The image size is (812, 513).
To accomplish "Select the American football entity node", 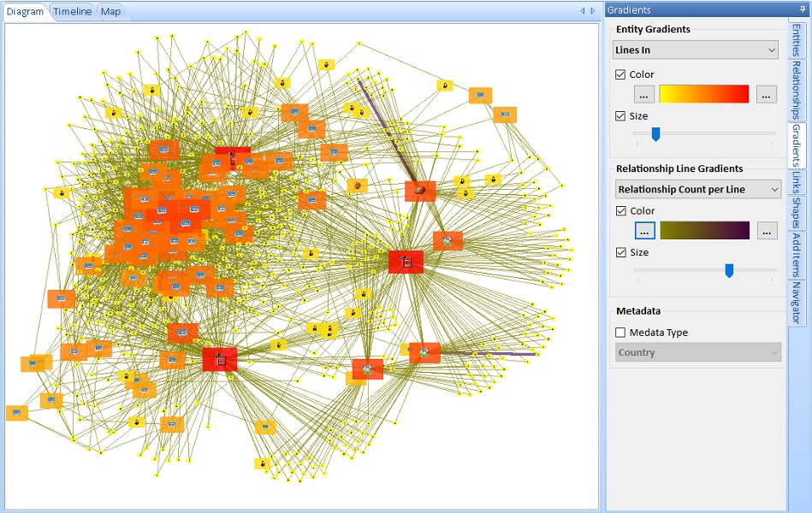I will click(420, 191).
